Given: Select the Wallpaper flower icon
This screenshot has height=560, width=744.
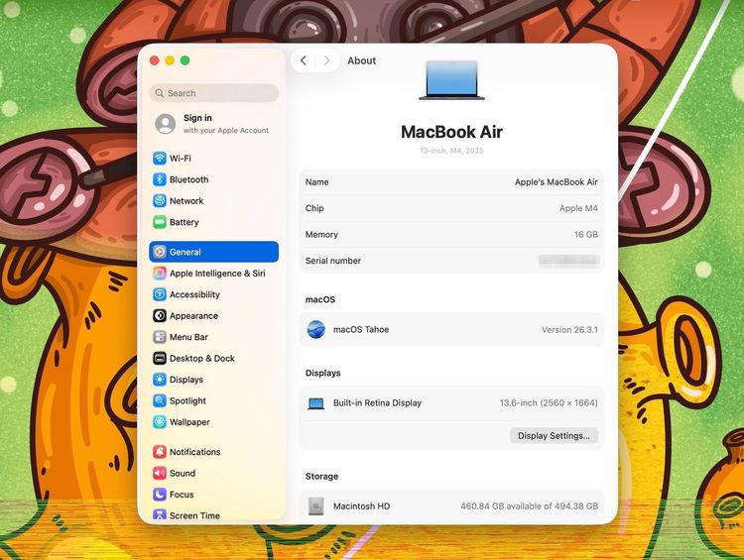Looking at the screenshot, I should [160, 422].
